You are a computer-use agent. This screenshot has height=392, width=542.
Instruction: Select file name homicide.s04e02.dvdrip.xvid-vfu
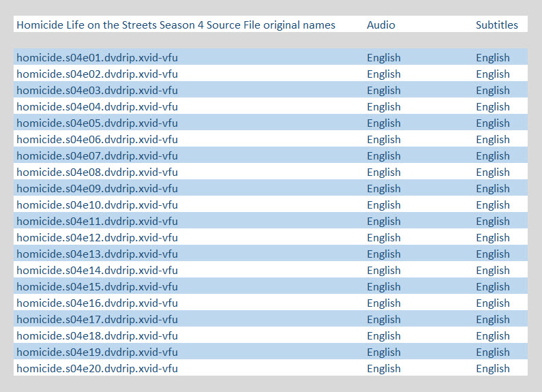click(x=97, y=74)
